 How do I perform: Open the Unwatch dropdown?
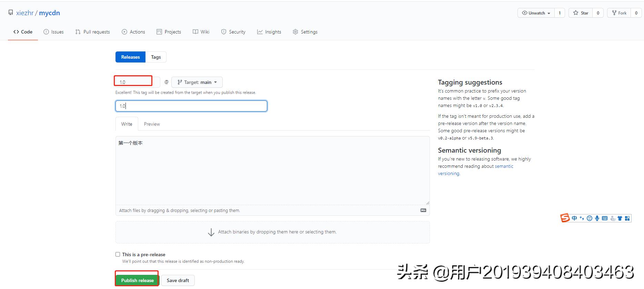[x=536, y=13]
